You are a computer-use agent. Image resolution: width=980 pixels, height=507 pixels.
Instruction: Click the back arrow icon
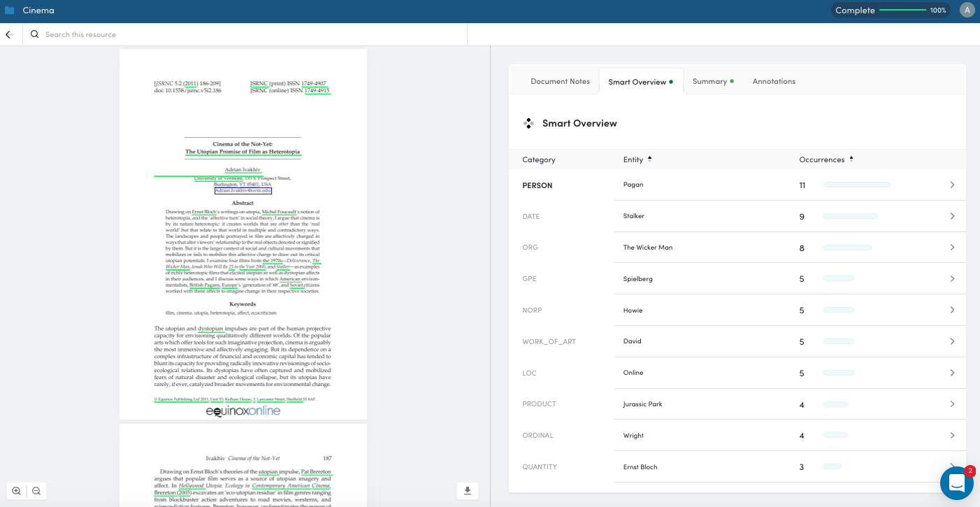click(x=9, y=34)
